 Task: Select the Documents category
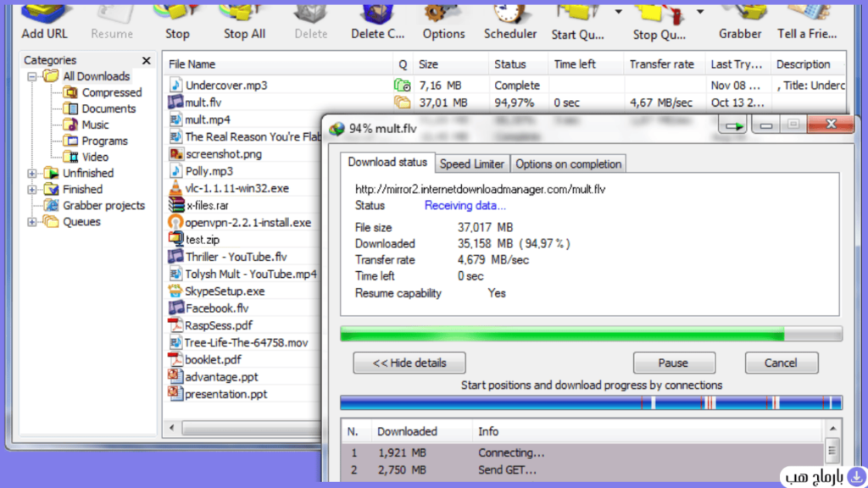coord(108,108)
